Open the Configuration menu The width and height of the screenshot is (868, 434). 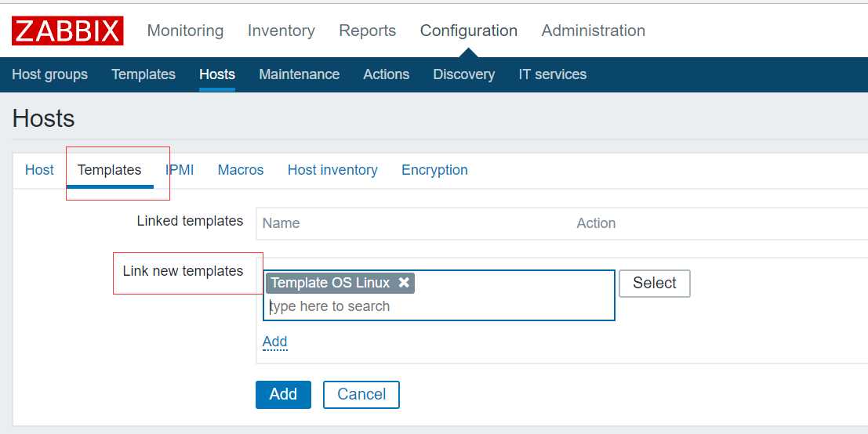coord(469,31)
